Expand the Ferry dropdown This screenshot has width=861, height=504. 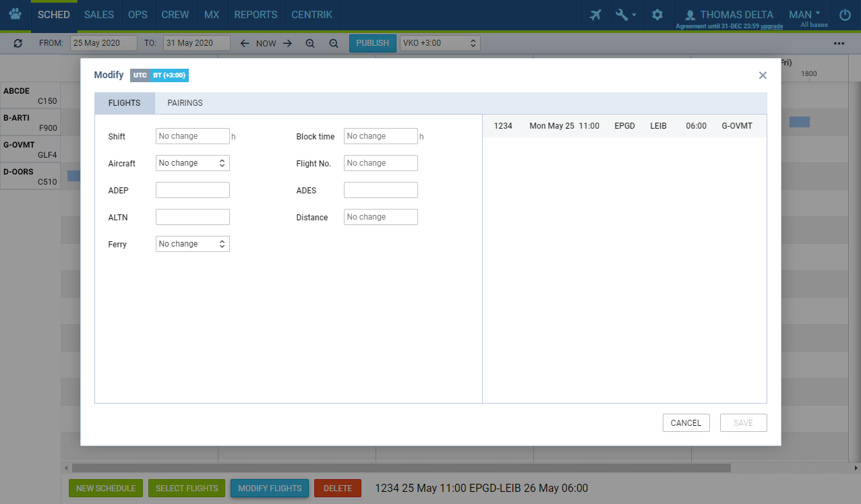tap(192, 244)
